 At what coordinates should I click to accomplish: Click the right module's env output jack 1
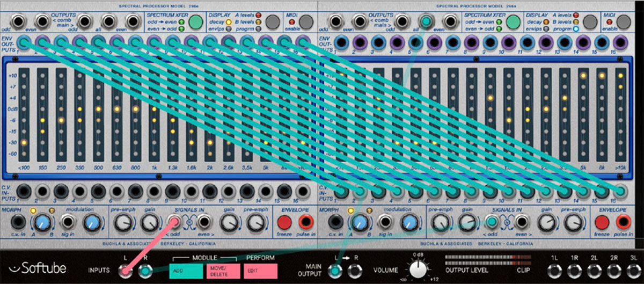(x=340, y=42)
